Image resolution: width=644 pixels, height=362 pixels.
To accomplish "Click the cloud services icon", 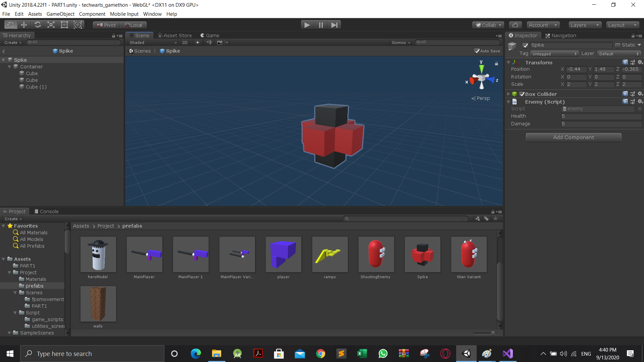I will pyautogui.click(x=515, y=25).
